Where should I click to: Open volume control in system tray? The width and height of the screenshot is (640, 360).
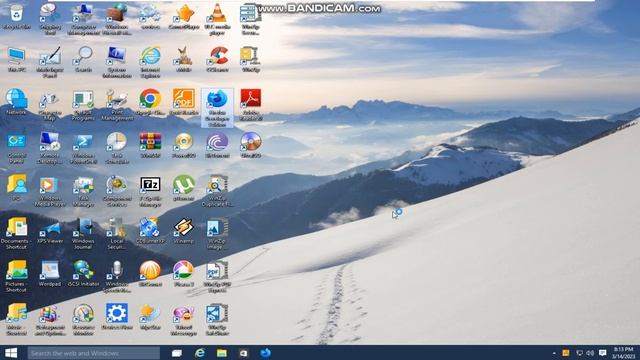590,353
